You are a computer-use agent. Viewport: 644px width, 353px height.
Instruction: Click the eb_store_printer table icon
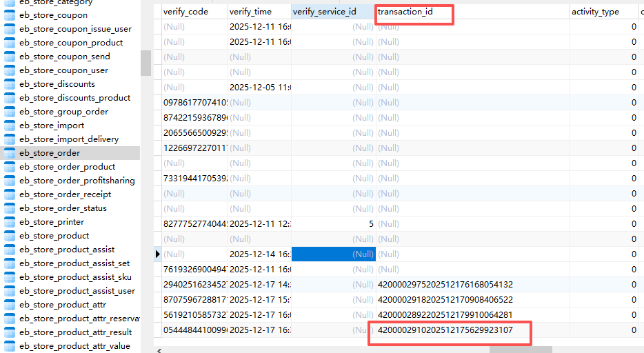[x=10, y=222]
